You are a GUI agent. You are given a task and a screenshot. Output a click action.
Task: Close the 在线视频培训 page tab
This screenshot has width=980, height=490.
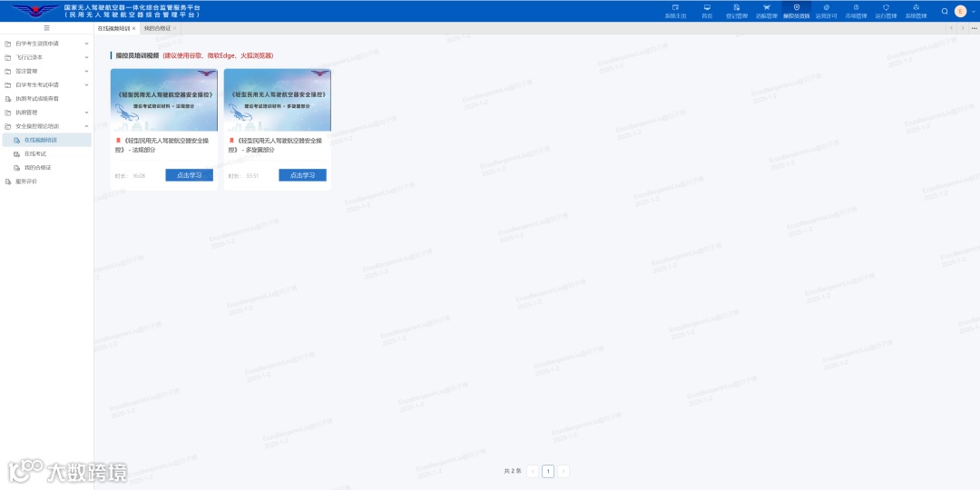click(x=133, y=28)
